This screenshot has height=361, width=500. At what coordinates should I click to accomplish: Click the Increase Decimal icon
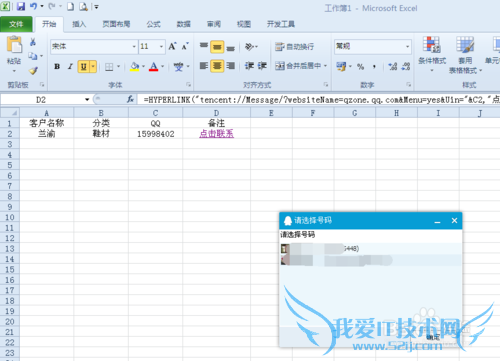392,66
